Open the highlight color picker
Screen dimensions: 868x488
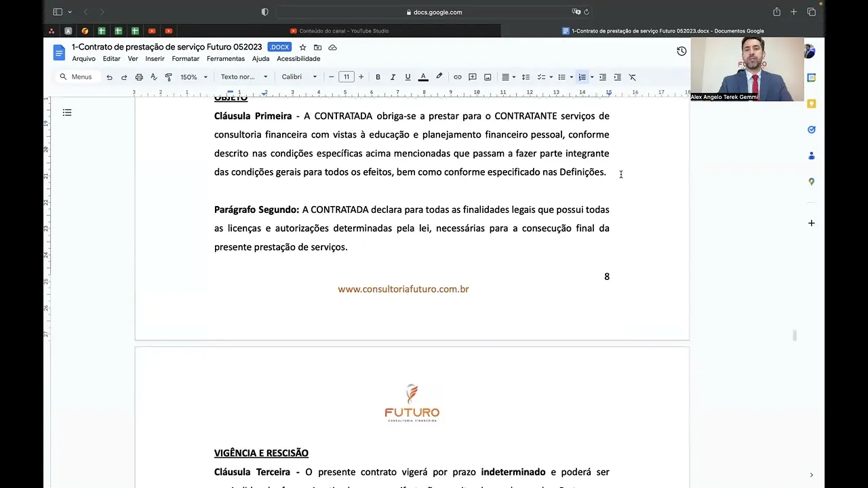[439, 77]
